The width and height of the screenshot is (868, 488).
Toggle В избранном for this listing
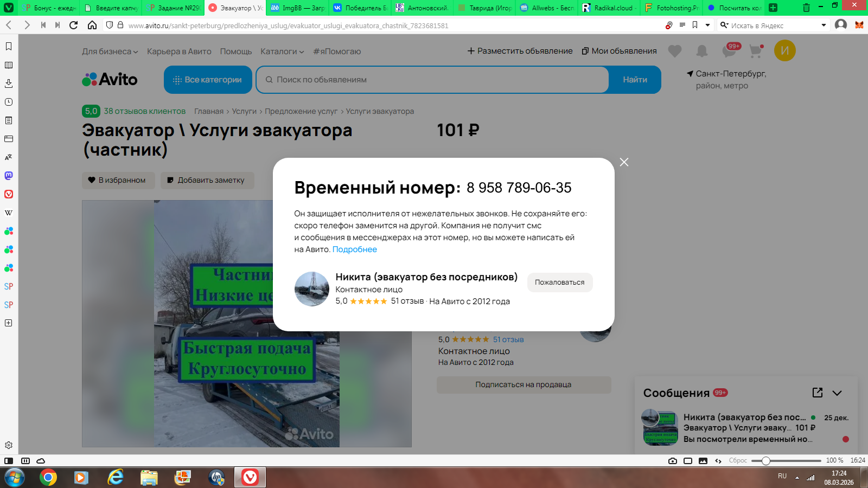click(x=118, y=181)
